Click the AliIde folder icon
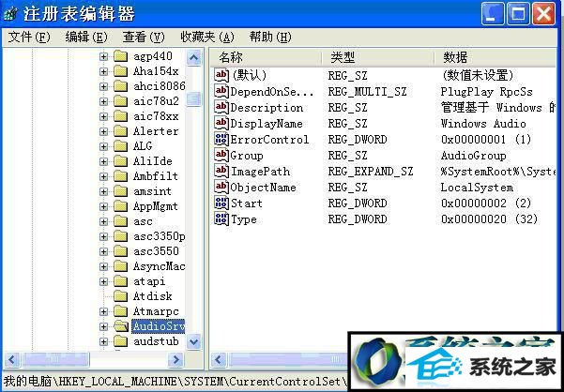This screenshot has height=392, width=564. pos(120,161)
